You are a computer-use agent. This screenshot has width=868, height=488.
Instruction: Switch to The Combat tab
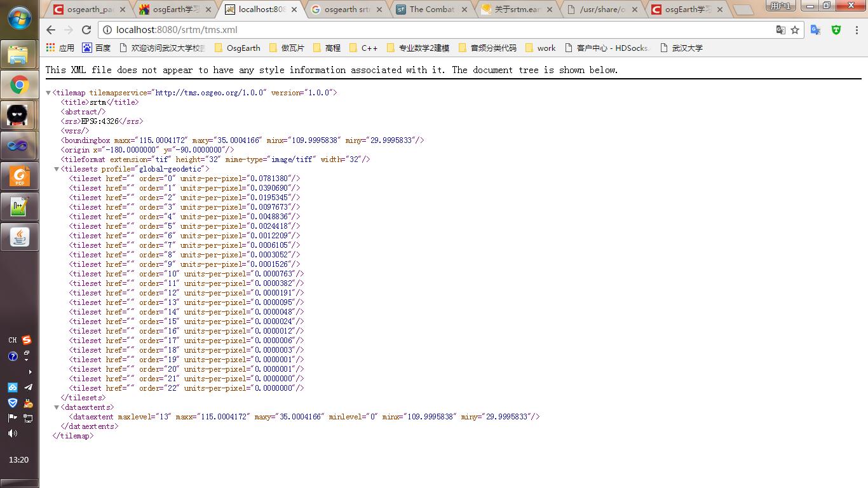point(432,10)
